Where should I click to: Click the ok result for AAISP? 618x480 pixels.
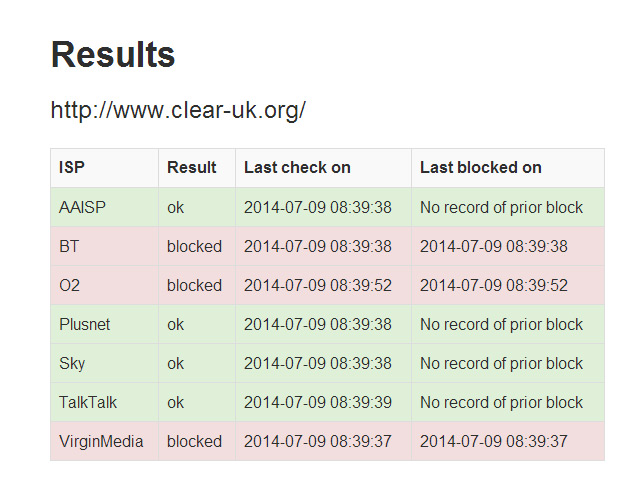(x=176, y=208)
